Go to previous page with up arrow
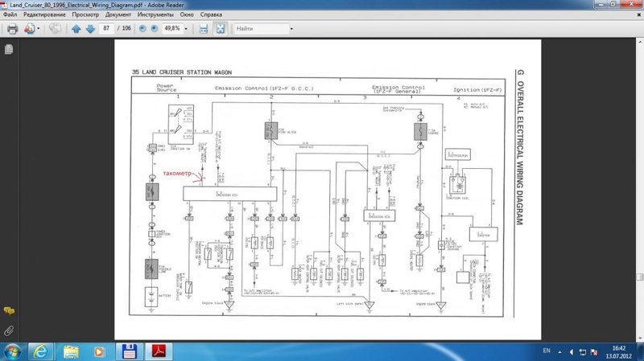 [x=76, y=29]
